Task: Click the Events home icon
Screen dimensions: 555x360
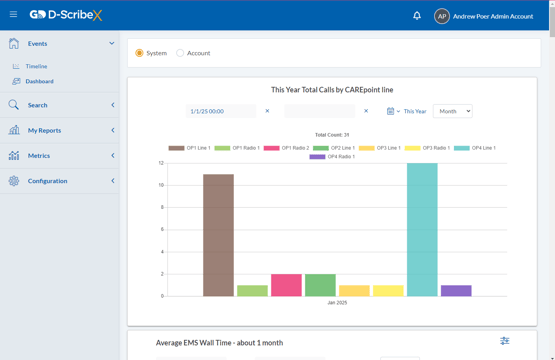Action: (x=14, y=44)
